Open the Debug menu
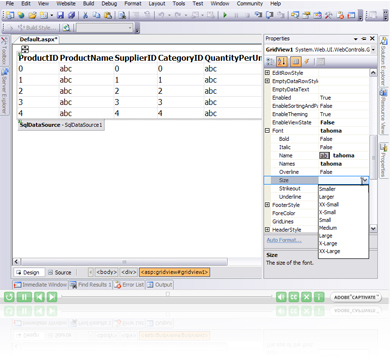390x360 pixels. click(109, 4)
